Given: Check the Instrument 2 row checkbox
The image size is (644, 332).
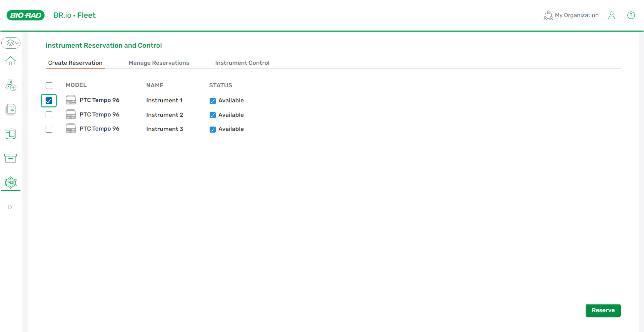Looking at the screenshot, I should 49,115.
